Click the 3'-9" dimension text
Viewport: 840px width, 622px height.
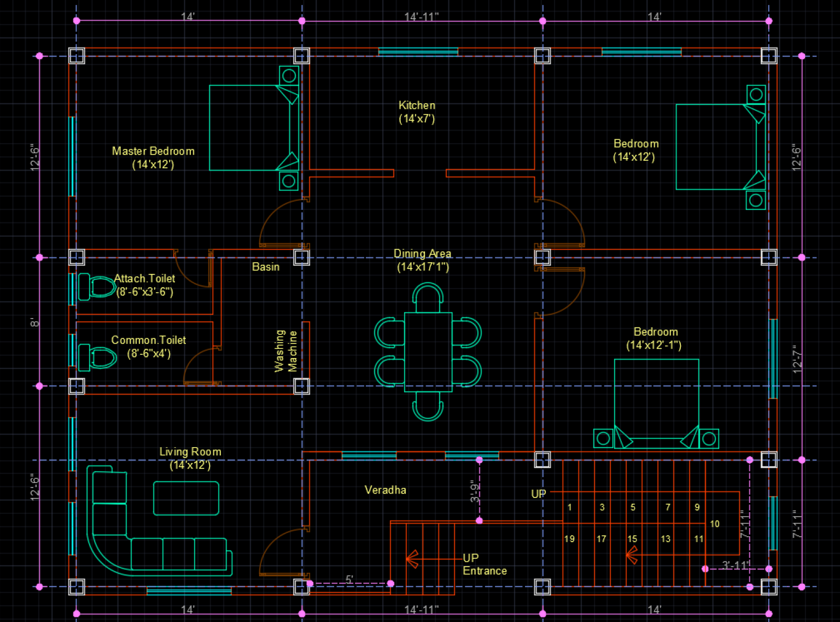(x=475, y=492)
